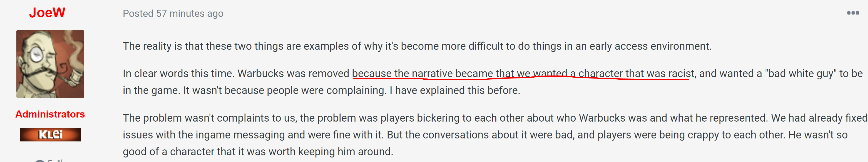Open the post options three-dot menu

[853, 13]
